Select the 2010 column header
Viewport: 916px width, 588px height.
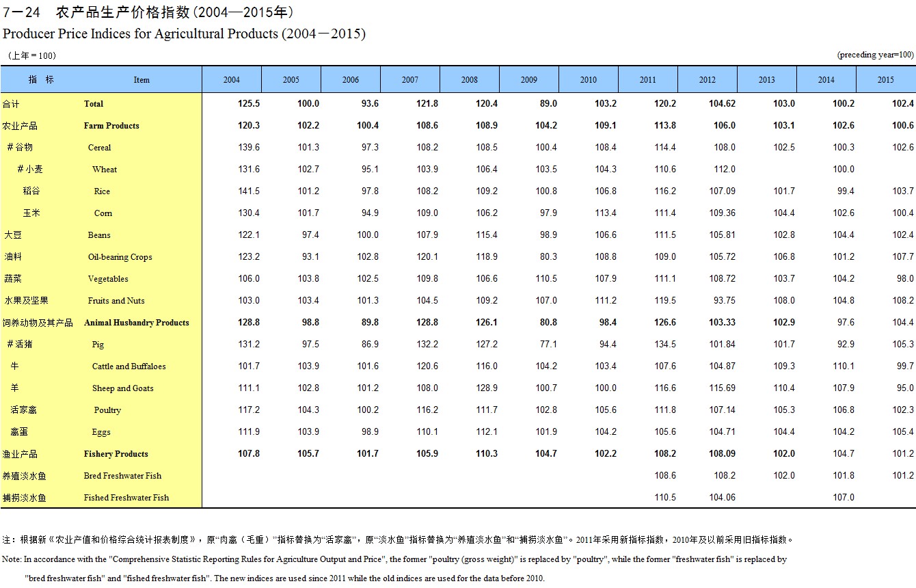(x=588, y=80)
